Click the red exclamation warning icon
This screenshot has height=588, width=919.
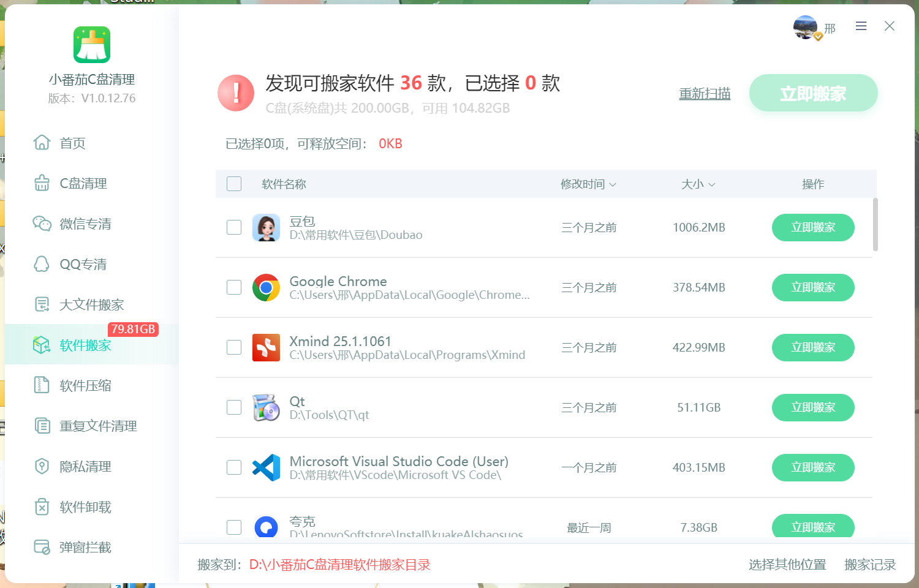236,93
